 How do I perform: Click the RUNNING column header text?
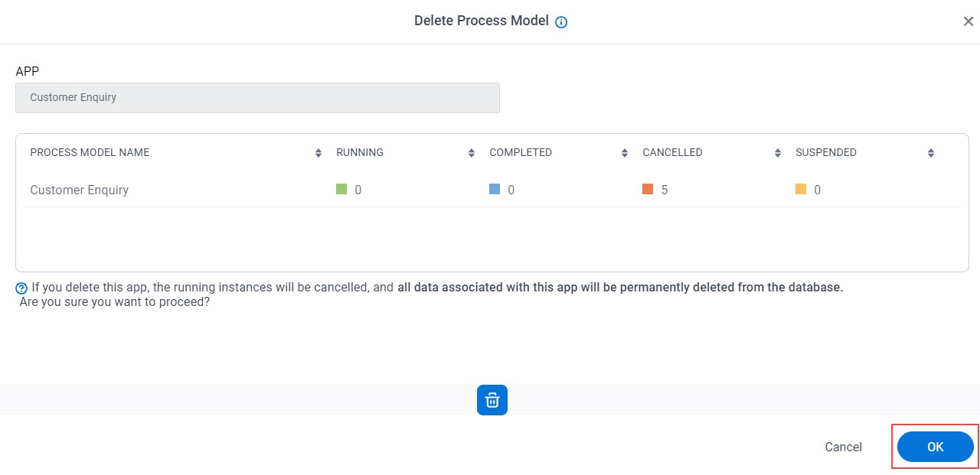[360, 152]
